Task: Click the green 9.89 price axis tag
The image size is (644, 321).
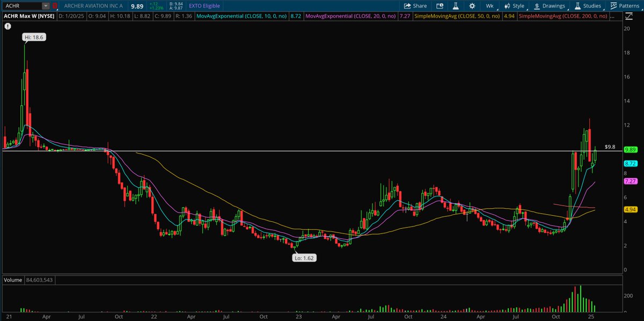Action: tap(630, 149)
